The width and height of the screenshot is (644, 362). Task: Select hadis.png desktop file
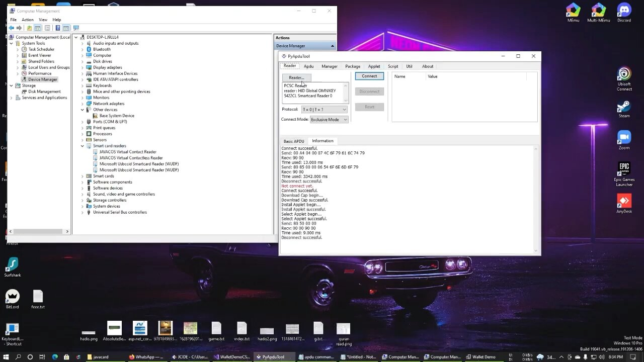[89, 334]
